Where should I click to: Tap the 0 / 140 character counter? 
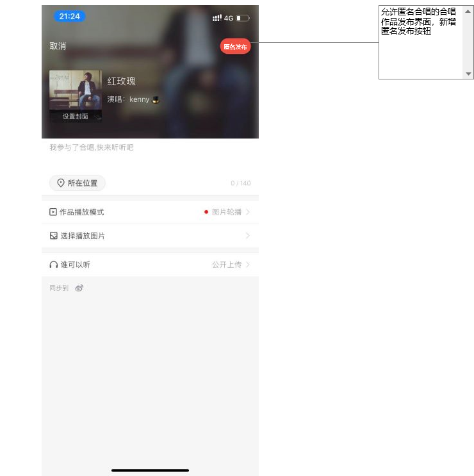(241, 183)
